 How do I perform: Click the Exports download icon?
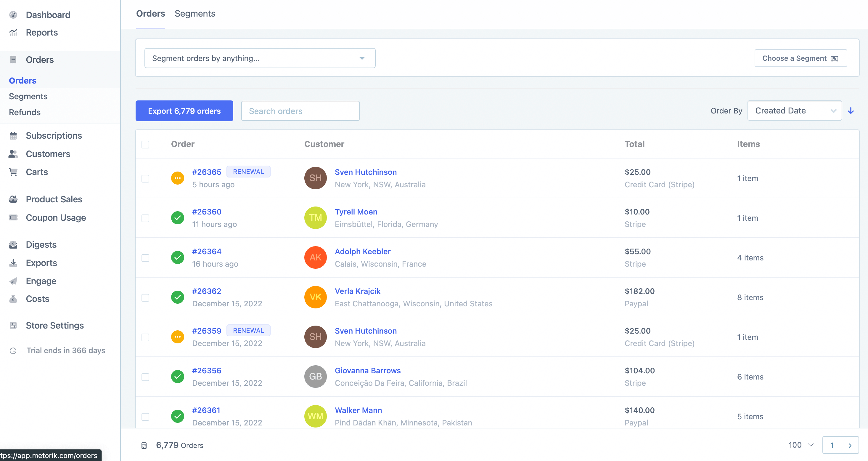pyautogui.click(x=13, y=263)
